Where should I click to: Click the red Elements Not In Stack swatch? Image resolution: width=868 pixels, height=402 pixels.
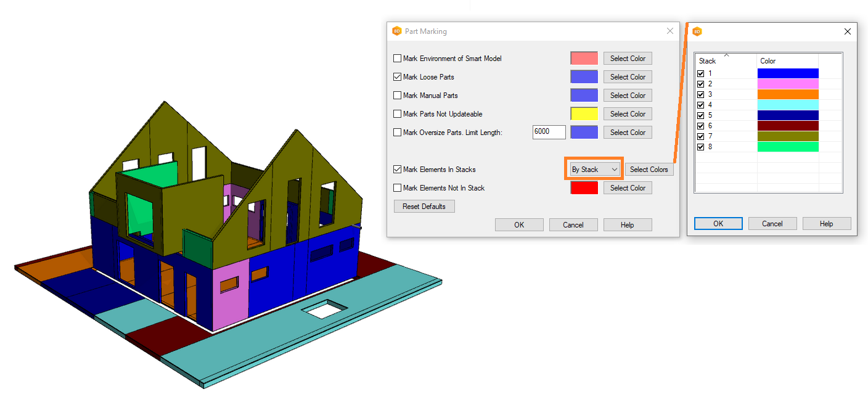[x=584, y=188]
